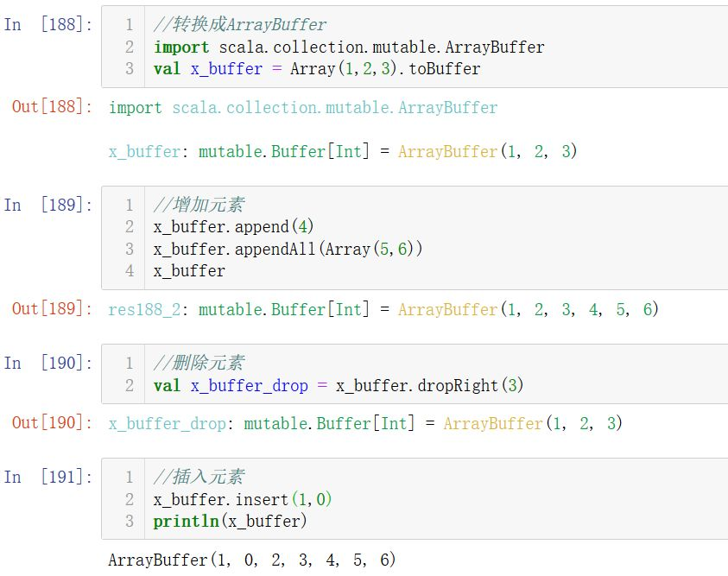The image size is (728, 576).
Task: Click the printed ArrayBuffer(1, 0, 2, 3, 4, 5, 6) output
Action: click(x=252, y=560)
